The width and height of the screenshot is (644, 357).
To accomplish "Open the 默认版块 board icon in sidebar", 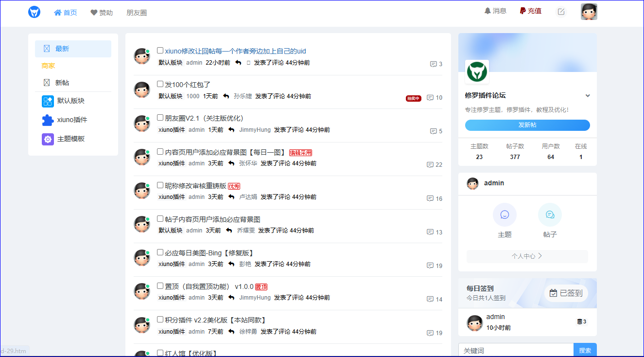I will coord(48,101).
